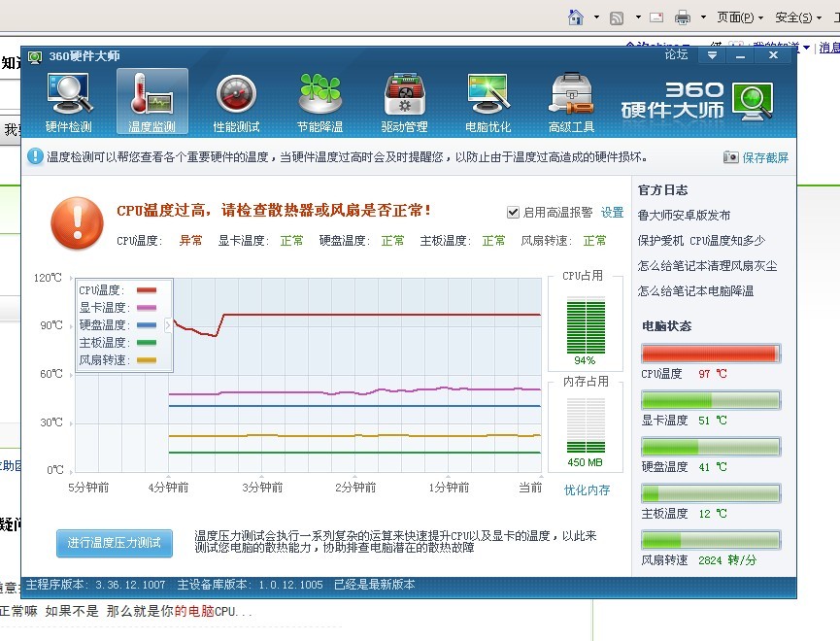Screen dimensions: 840x641
Task: Click the 优化内存 optimize memory link
Action: tap(588, 489)
